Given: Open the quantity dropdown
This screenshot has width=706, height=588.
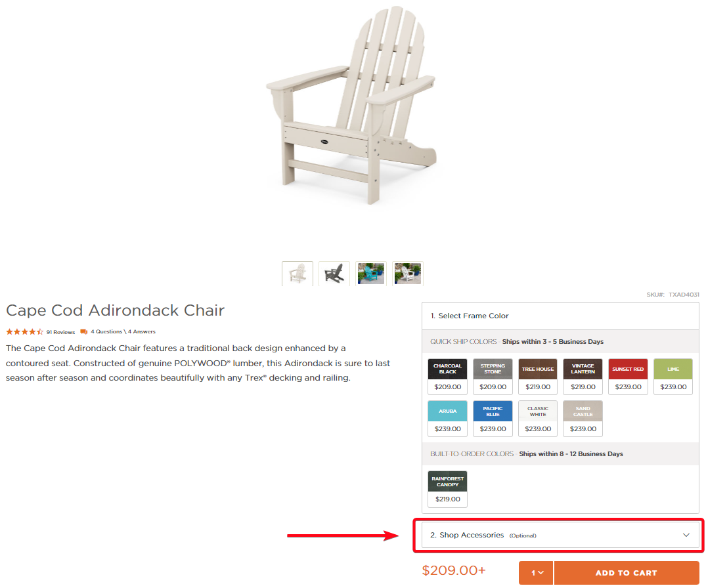Looking at the screenshot, I should (536, 573).
